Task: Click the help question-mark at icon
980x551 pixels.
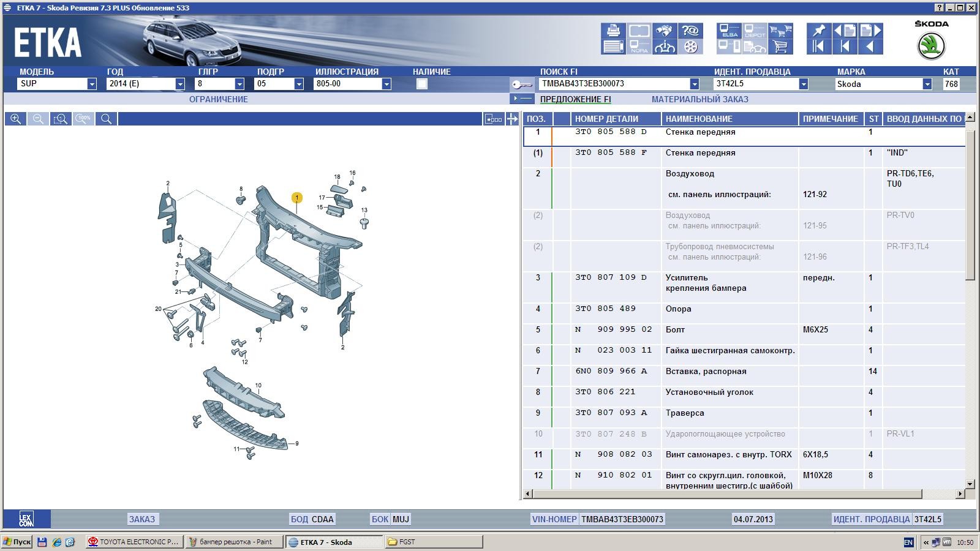Action: tap(691, 31)
